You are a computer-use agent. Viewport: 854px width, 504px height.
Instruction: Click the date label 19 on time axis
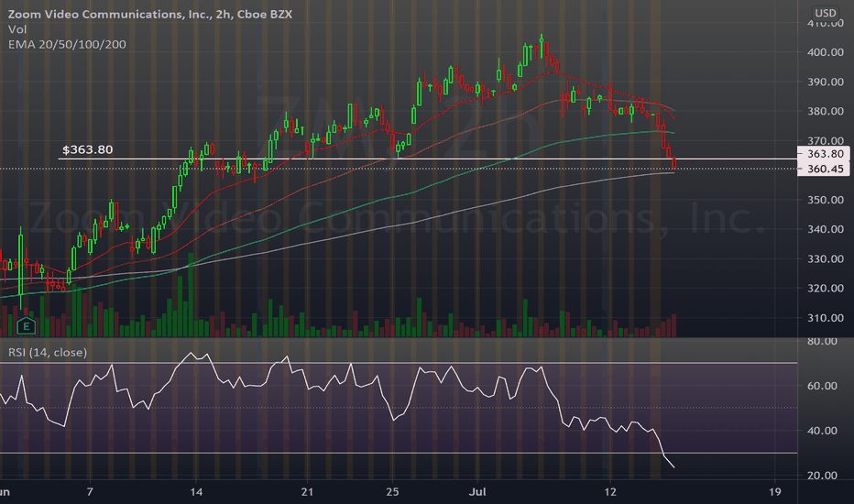tap(774, 492)
